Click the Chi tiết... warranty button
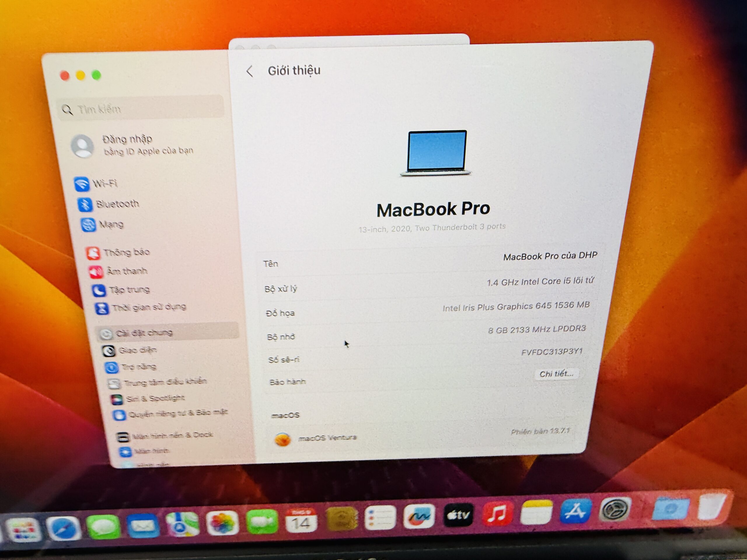Viewport: 747px width, 560px height. 556,374
